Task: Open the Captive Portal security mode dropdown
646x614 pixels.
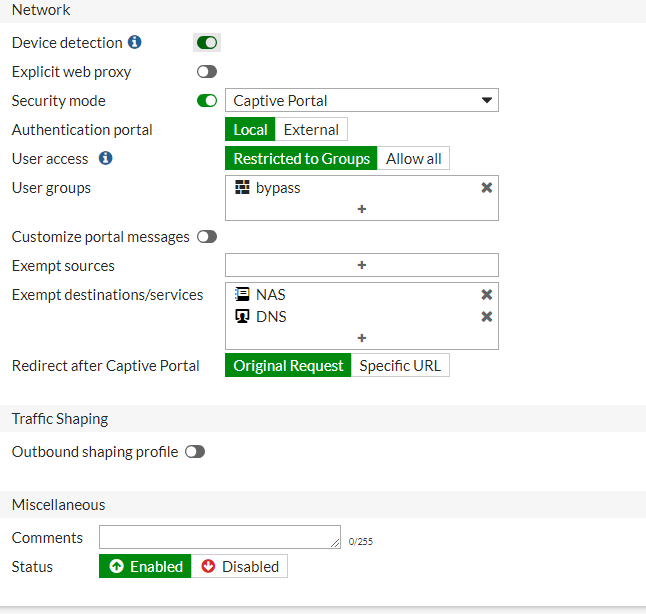Action: click(x=362, y=101)
